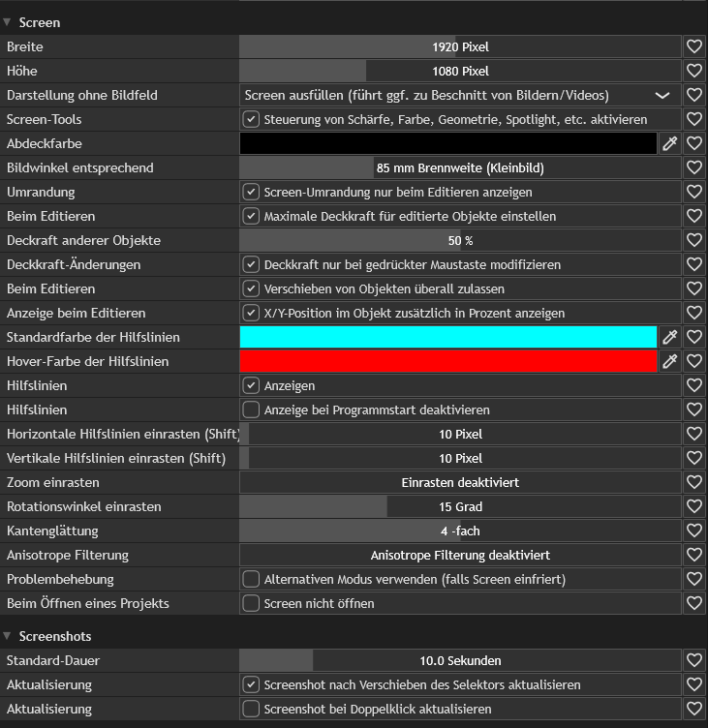Uncheck Screen-Umrandung nur beim Editieren anzeigen
The height and width of the screenshot is (728, 708).
(x=251, y=192)
